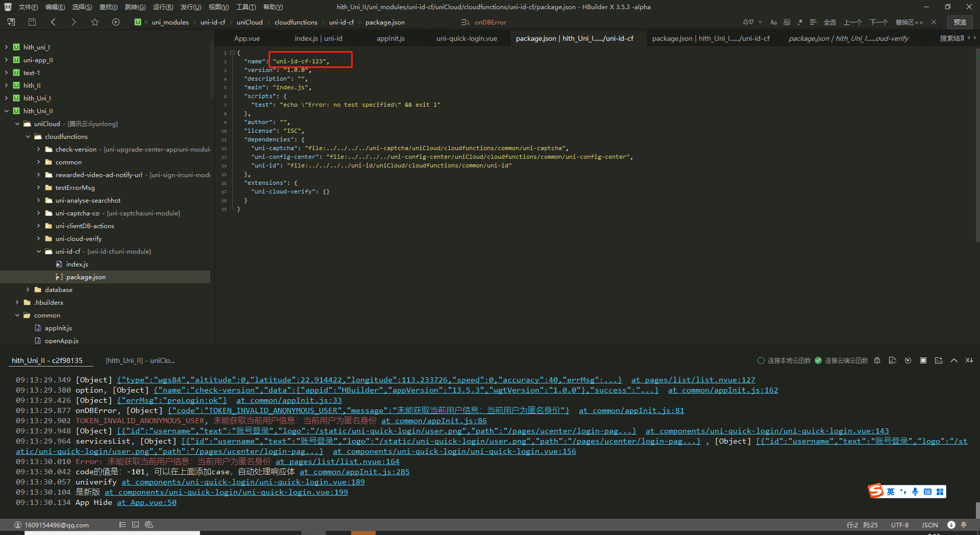The width and height of the screenshot is (980, 535).
Task: Switch to the uni-quick-login.vue tab
Action: (467, 38)
